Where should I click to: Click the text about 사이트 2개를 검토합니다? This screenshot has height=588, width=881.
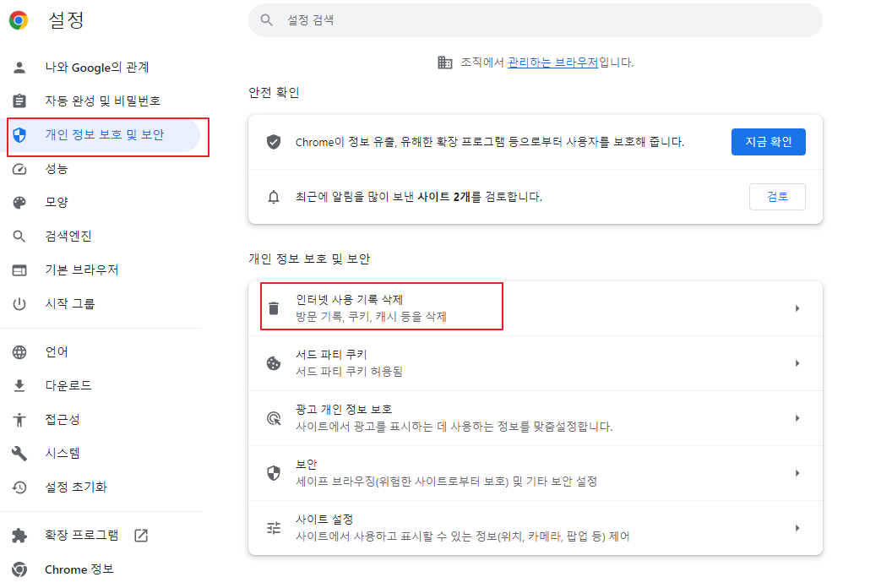pyautogui.click(x=419, y=197)
